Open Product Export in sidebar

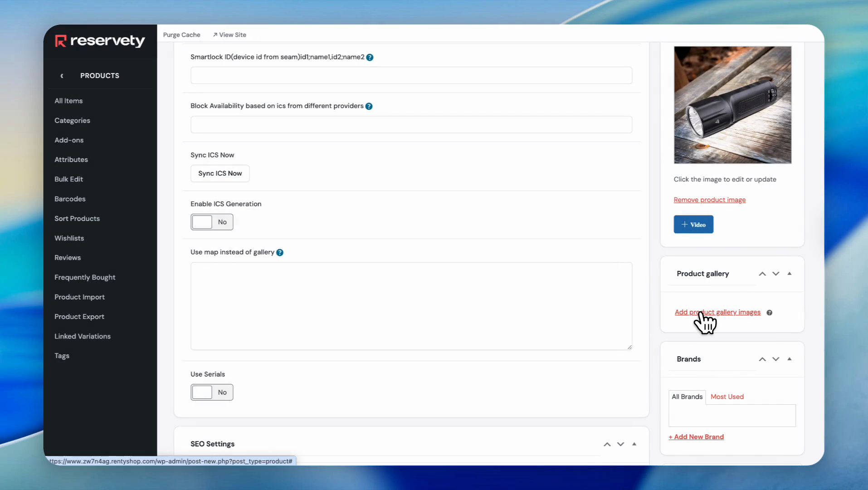point(79,317)
